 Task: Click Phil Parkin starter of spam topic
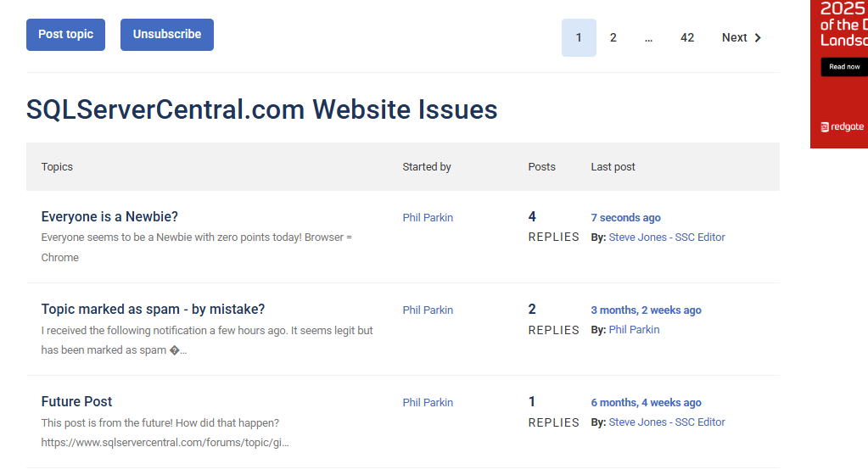[428, 310]
